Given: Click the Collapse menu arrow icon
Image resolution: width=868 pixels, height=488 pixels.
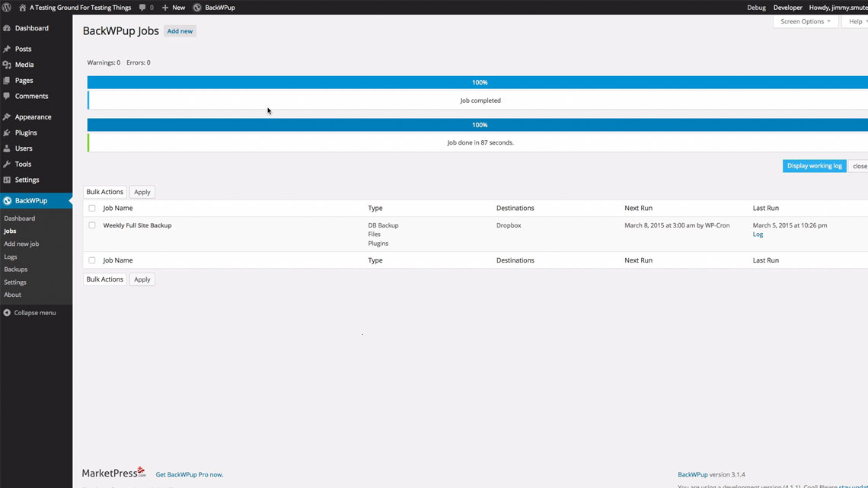Looking at the screenshot, I should click(7, 313).
